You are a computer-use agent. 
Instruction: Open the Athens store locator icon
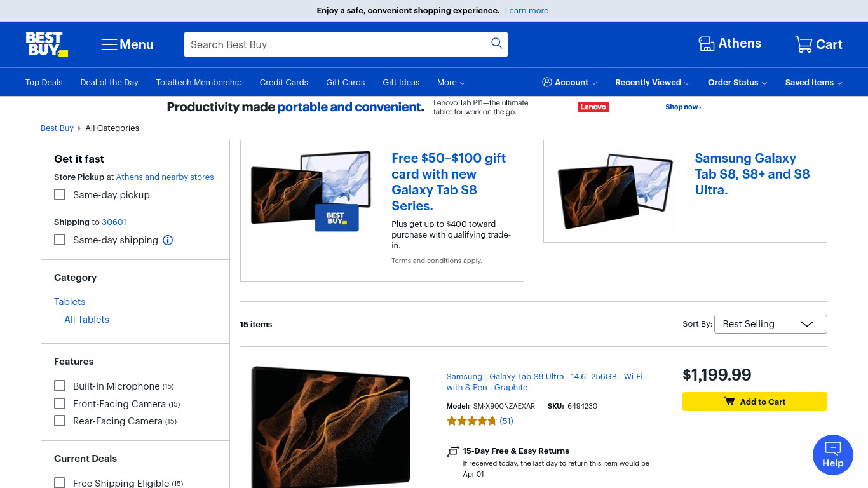point(707,44)
